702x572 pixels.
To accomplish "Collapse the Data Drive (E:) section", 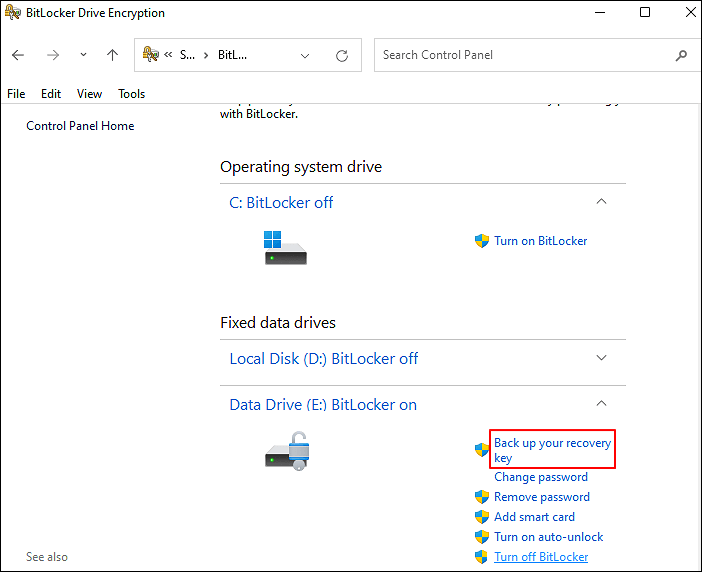I will (x=601, y=404).
